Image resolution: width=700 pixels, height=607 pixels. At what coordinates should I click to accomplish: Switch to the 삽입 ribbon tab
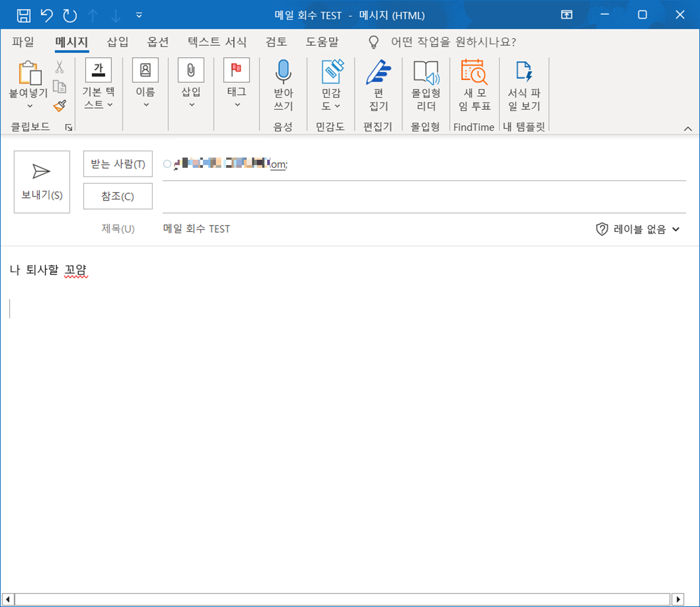tap(118, 42)
